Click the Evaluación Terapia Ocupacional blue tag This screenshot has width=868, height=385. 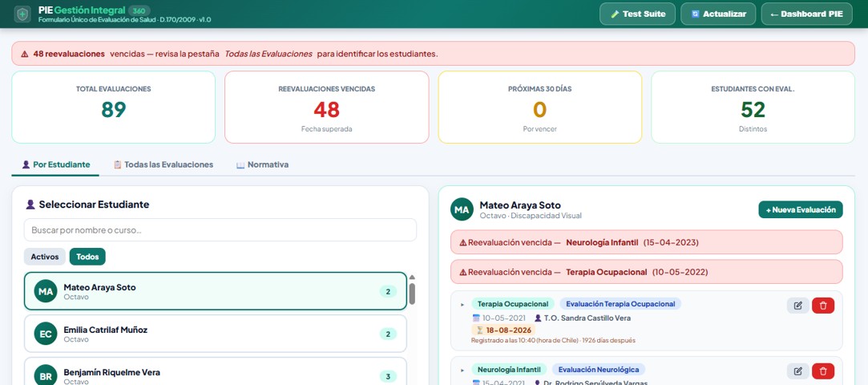coord(620,304)
